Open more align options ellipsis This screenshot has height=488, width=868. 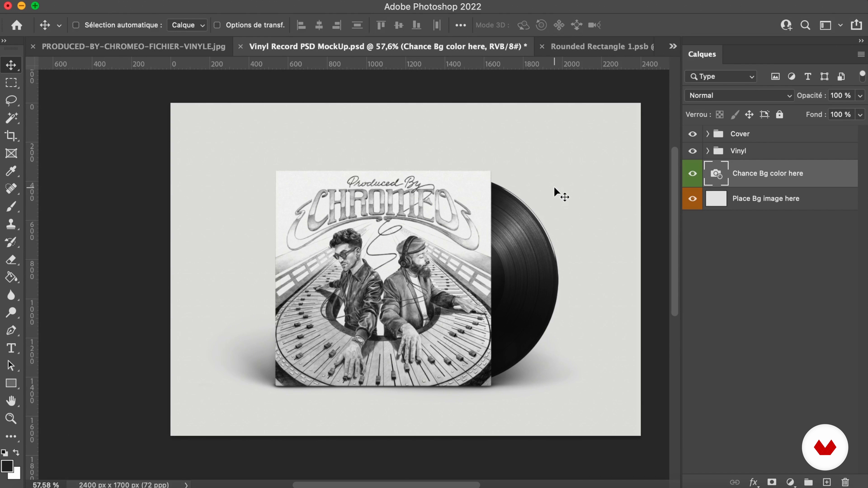pyautogui.click(x=460, y=25)
